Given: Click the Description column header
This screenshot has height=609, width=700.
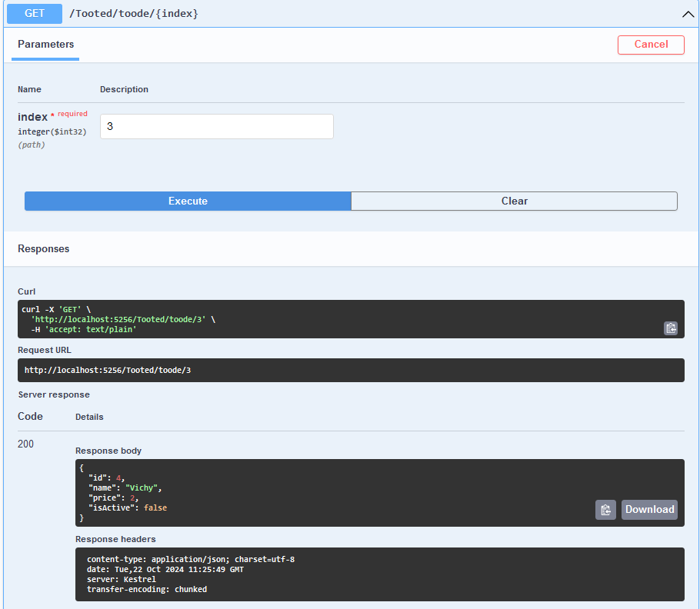Looking at the screenshot, I should [124, 90].
